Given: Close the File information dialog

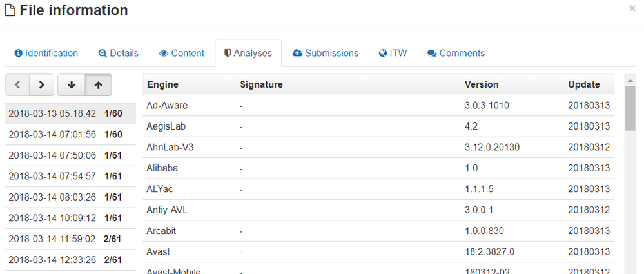Looking at the screenshot, I should [x=632, y=8].
